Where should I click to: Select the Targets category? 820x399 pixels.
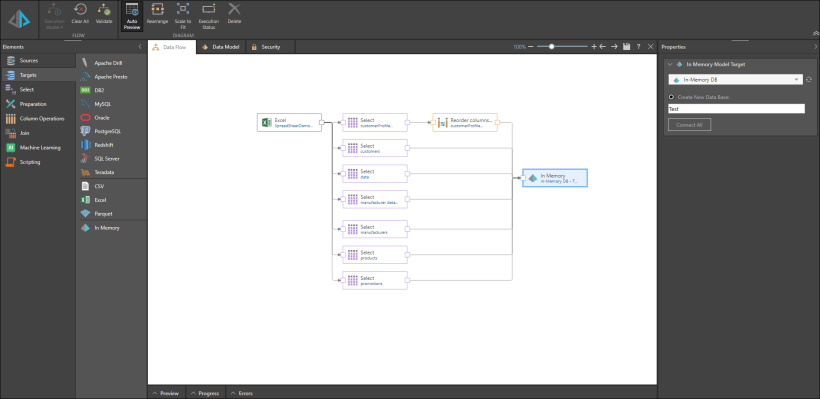[x=38, y=75]
